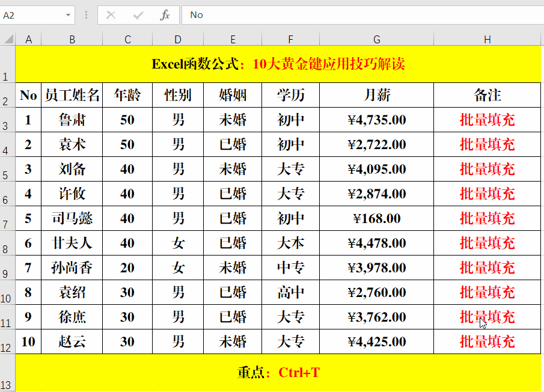
Task: Click the name cell '袁术'
Action: click(72, 144)
